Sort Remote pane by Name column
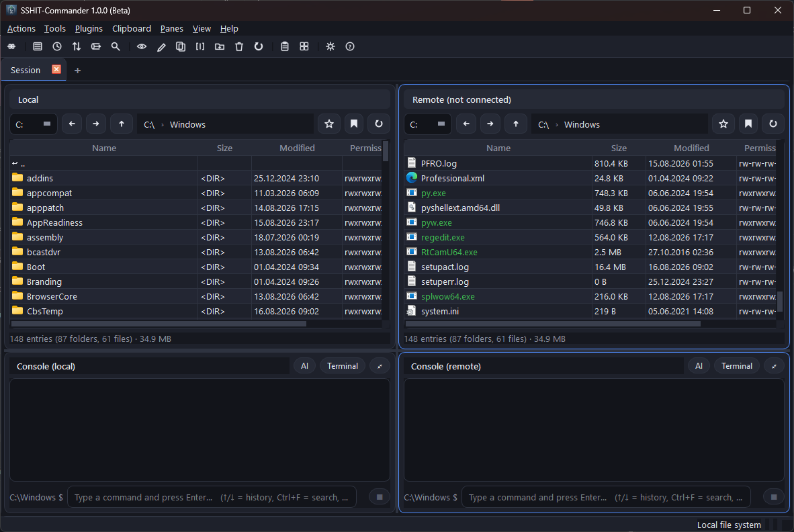The width and height of the screenshot is (794, 532). pos(498,148)
